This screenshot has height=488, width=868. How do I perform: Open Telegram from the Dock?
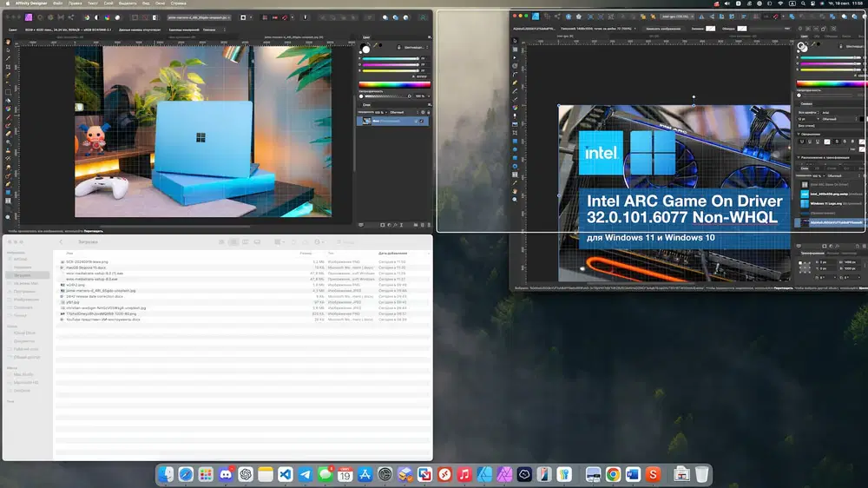305,474
